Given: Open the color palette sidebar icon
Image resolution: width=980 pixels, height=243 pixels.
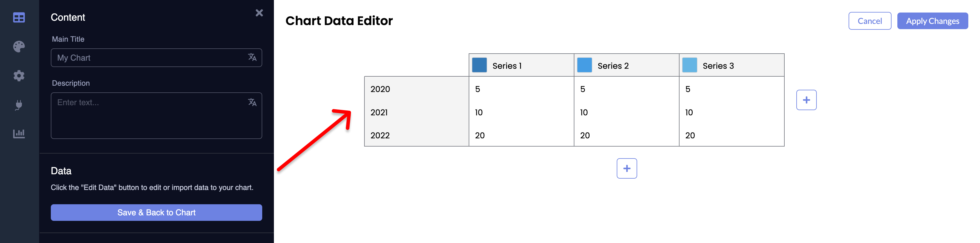Looking at the screenshot, I should click(x=19, y=47).
